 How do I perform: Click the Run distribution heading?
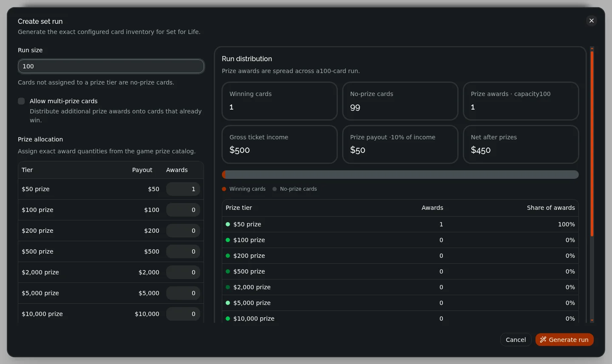[x=247, y=59]
